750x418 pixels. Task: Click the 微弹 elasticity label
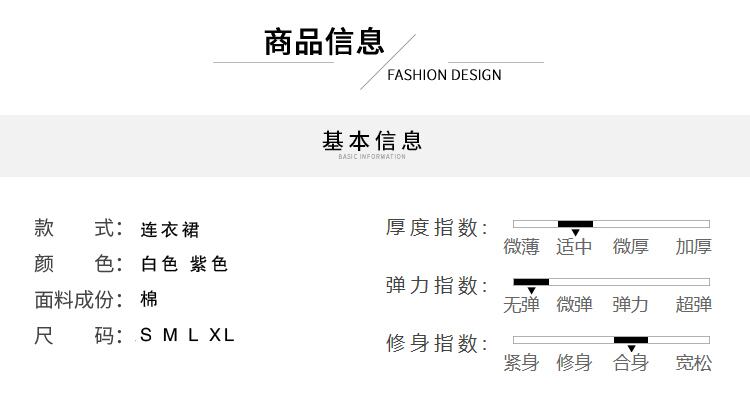575,305
